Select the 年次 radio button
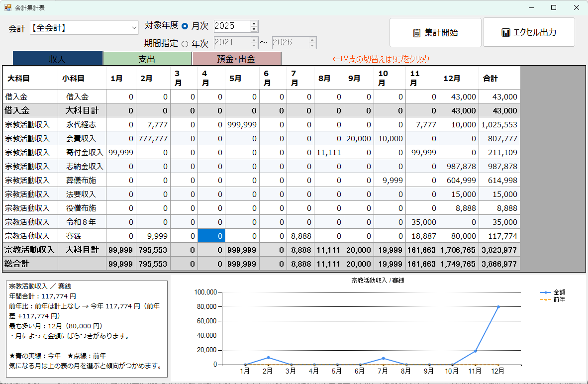Screen dimensions: 588x384 [185, 43]
